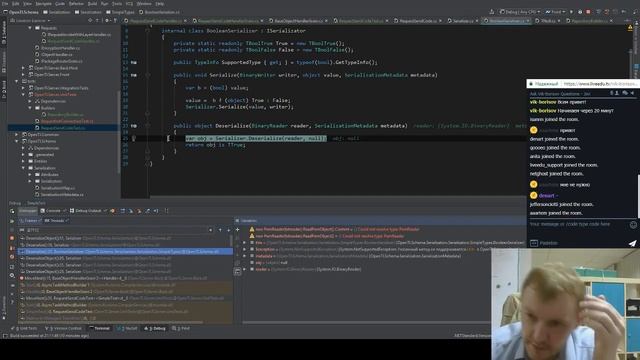The width and height of the screenshot is (640, 360).
Task: Click the locate file crosshair icon in Explorer
Action: 89,20
